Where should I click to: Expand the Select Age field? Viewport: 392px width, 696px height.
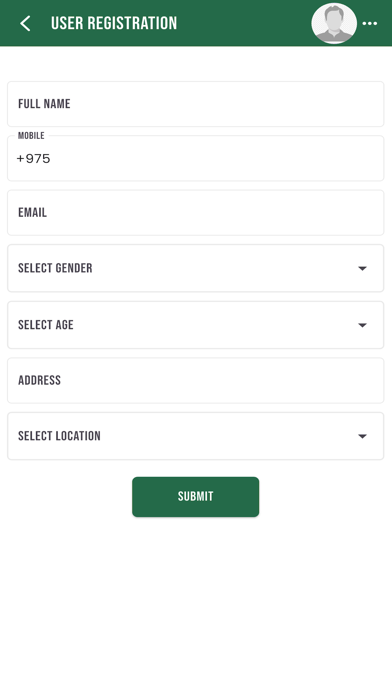pyautogui.click(x=195, y=325)
